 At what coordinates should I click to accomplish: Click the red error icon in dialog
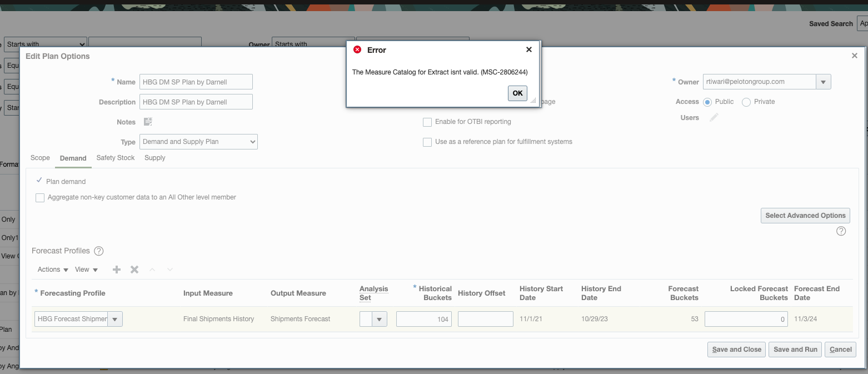357,49
